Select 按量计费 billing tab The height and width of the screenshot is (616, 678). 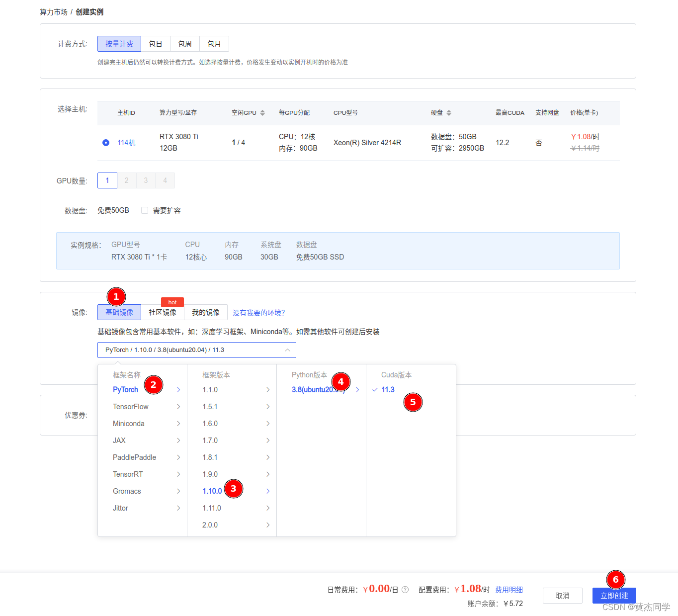119,44
